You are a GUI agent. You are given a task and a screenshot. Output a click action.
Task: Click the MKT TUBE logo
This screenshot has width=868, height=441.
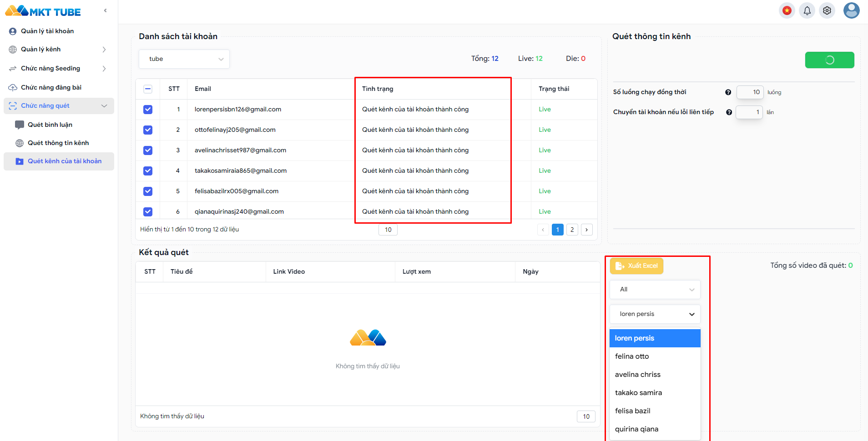click(43, 11)
